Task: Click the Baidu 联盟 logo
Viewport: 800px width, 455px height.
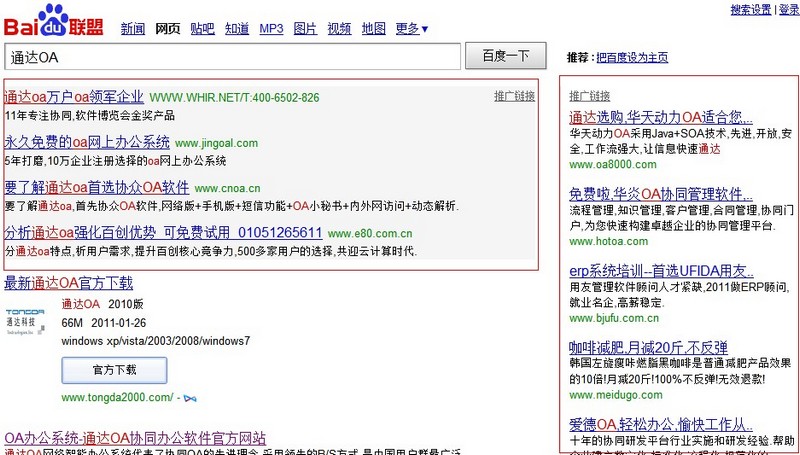Action: (x=53, y=20)
